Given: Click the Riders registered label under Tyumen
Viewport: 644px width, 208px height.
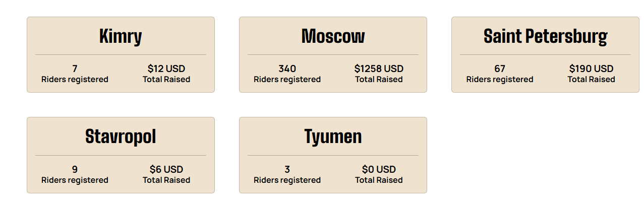Looking at the screenshot, I should click(287, 180).
